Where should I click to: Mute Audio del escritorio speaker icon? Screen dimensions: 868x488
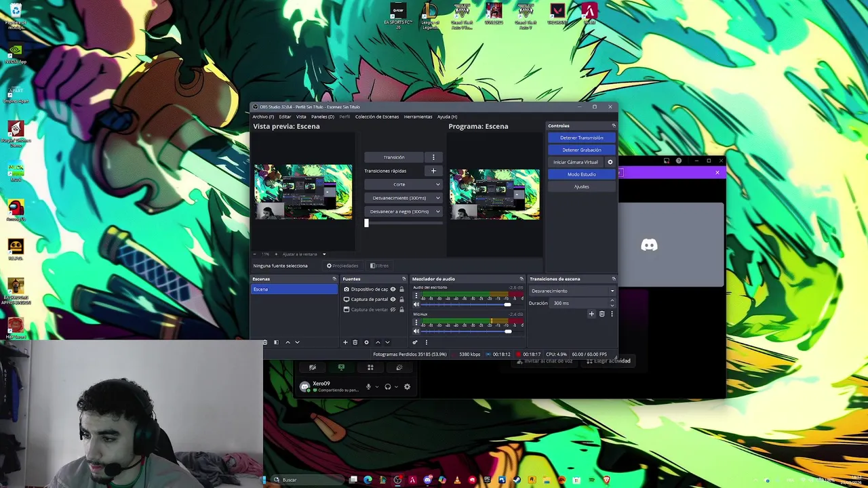coord(416,304)
